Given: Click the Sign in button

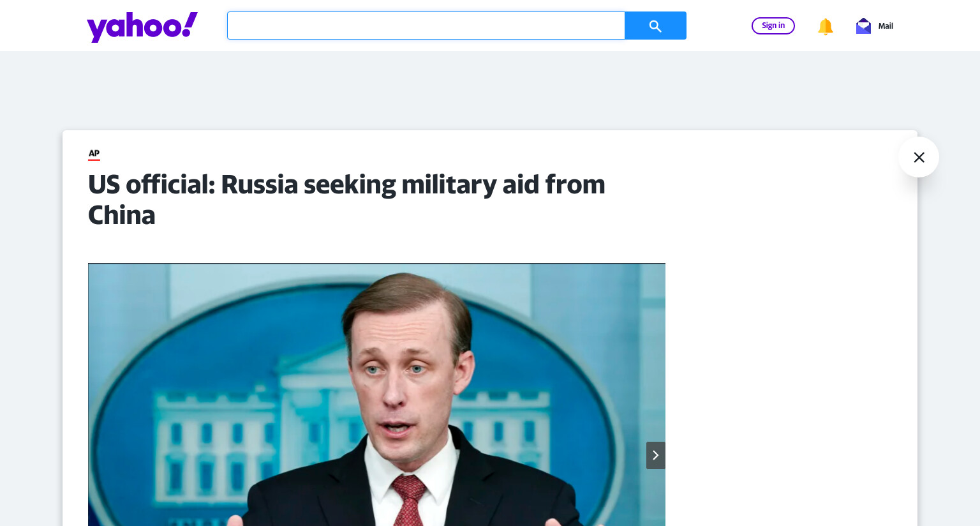Looking at the screenshot, I should (773, 26).
